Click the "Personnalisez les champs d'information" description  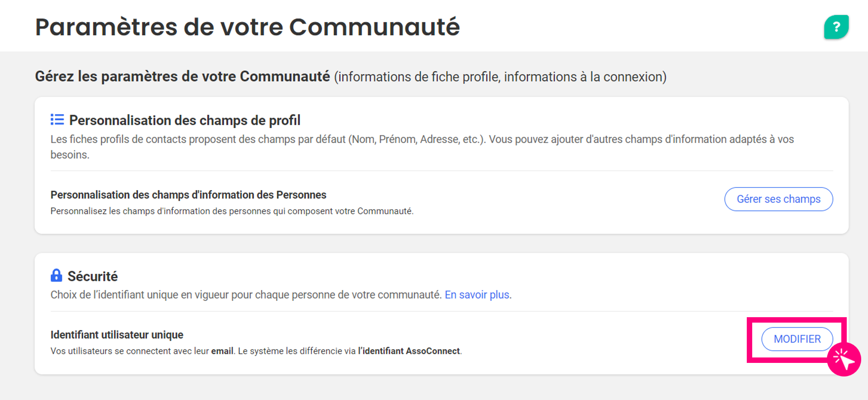[x=232, y=211]
